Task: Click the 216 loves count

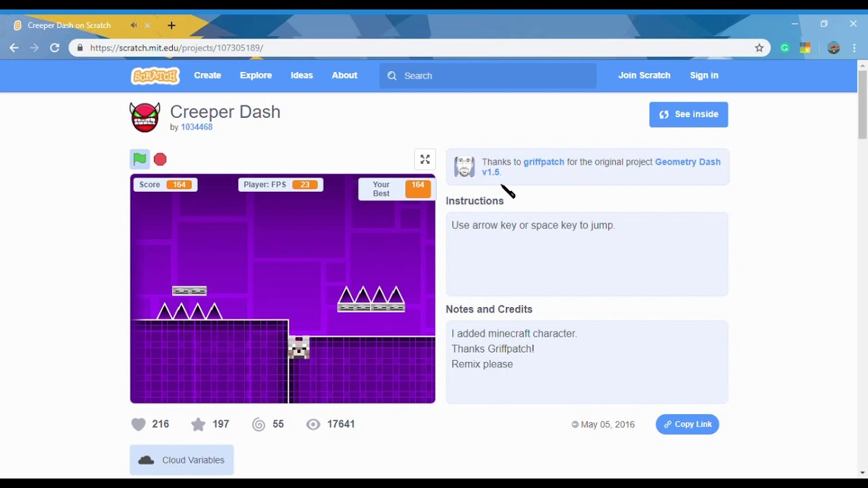Action: (161, 424)
